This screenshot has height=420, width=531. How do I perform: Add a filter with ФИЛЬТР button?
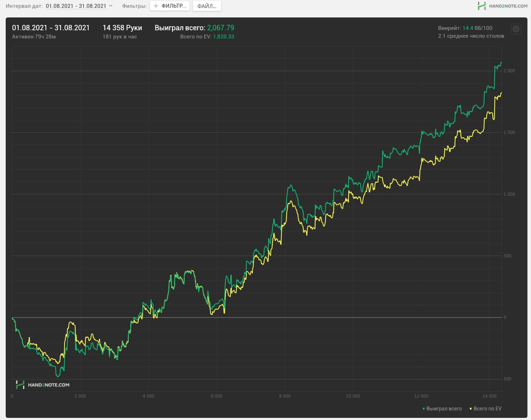click(x=170, y=6)
